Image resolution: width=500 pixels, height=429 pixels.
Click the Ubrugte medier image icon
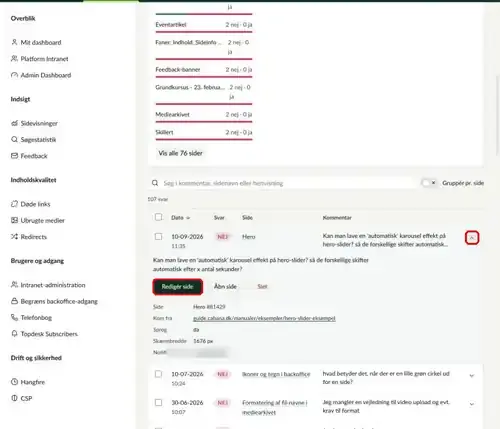coord(14,220)
